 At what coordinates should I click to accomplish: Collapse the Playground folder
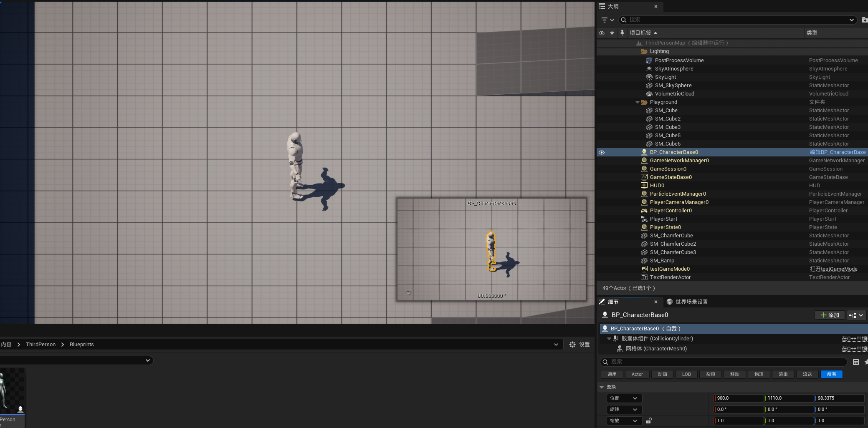[x=637, y=102]
